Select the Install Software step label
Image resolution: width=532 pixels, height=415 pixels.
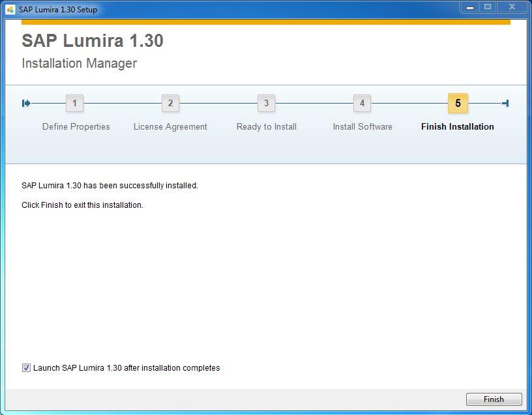(x=362, y=127)
